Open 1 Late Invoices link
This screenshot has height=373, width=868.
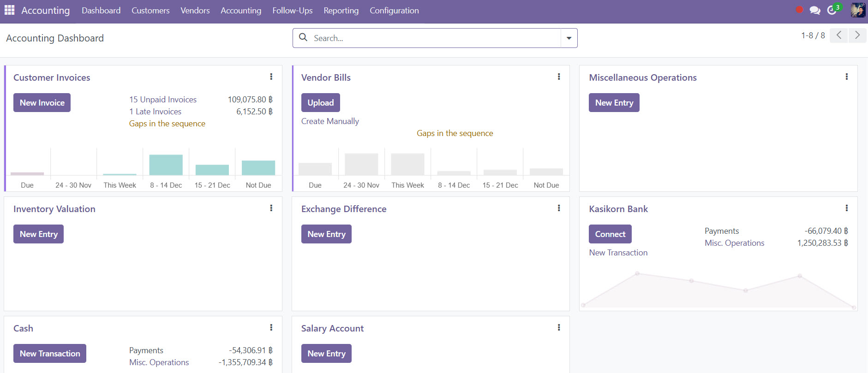tap(155, 112)
